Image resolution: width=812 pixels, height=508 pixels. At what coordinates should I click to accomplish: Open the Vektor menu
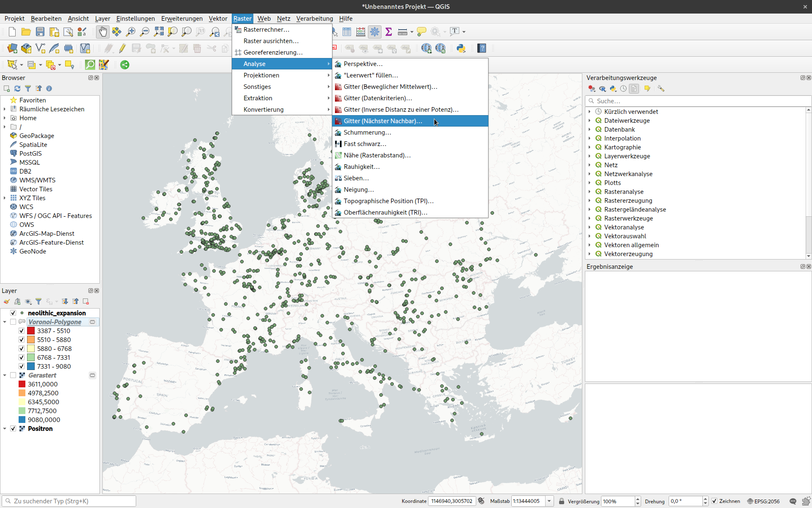(218, 18)
